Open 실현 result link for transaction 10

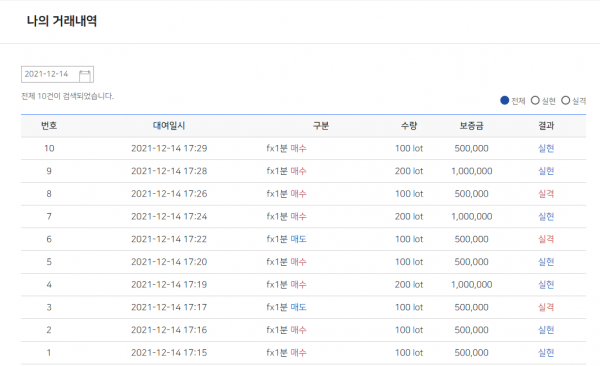pyautogui.click(x=546, y=148)
